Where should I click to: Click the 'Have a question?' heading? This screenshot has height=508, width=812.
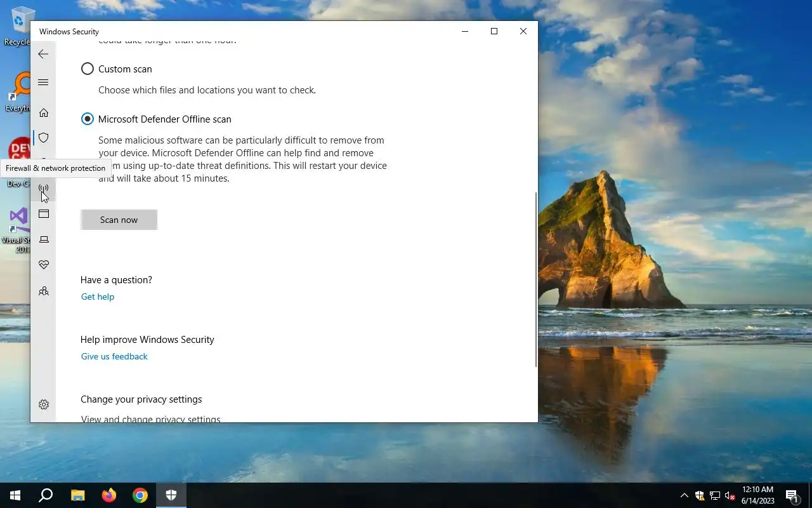[116, 280]
